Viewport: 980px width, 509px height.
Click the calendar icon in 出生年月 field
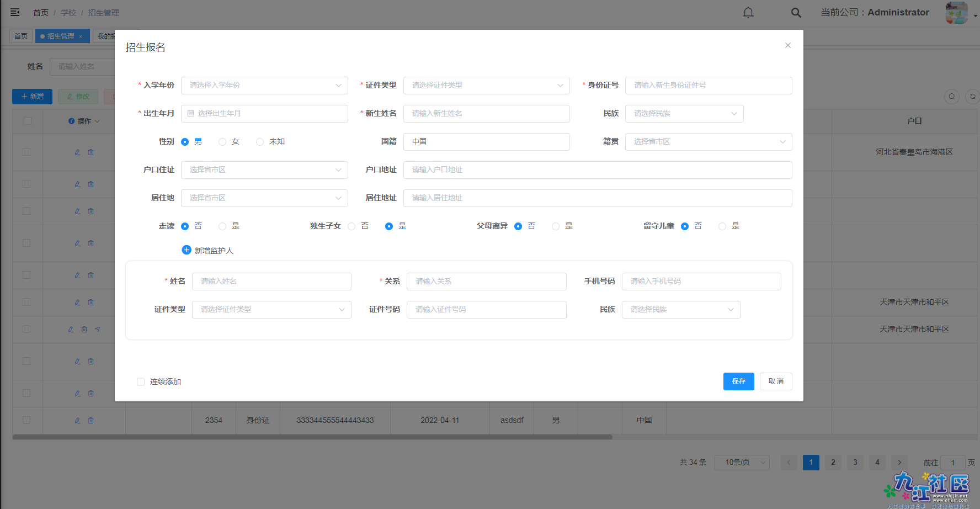coord(191,113)
